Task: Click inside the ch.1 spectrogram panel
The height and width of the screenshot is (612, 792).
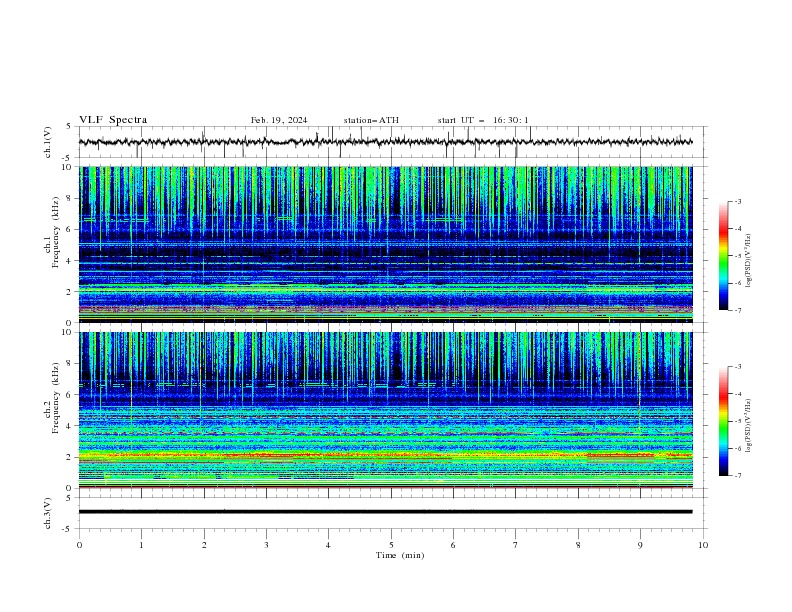Action: [385, 244]
